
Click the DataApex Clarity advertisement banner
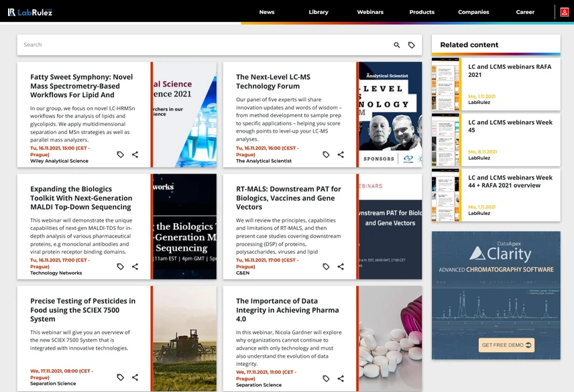click(496, 295)
